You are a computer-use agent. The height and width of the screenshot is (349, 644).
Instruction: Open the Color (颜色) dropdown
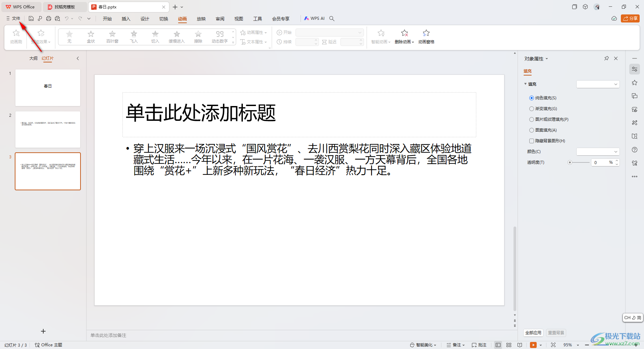598,152
